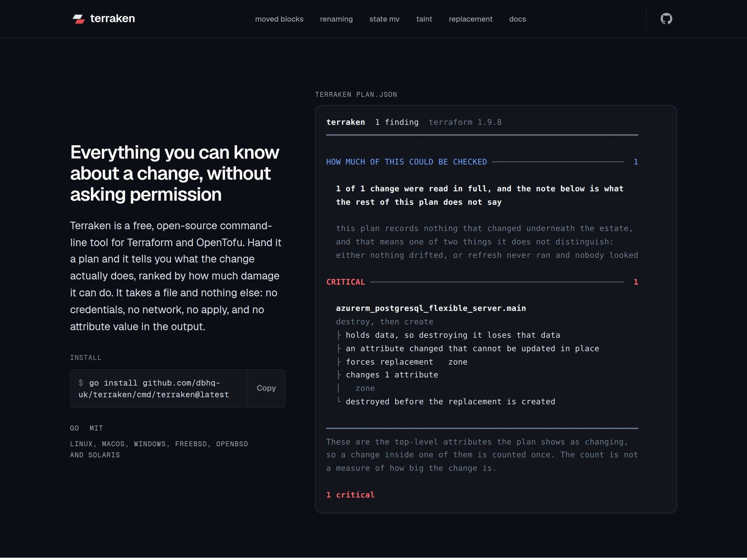Screen dimensions: 747x560
Task: Click the 'terraform 1.9.8' version text
Action: point(465,122)
